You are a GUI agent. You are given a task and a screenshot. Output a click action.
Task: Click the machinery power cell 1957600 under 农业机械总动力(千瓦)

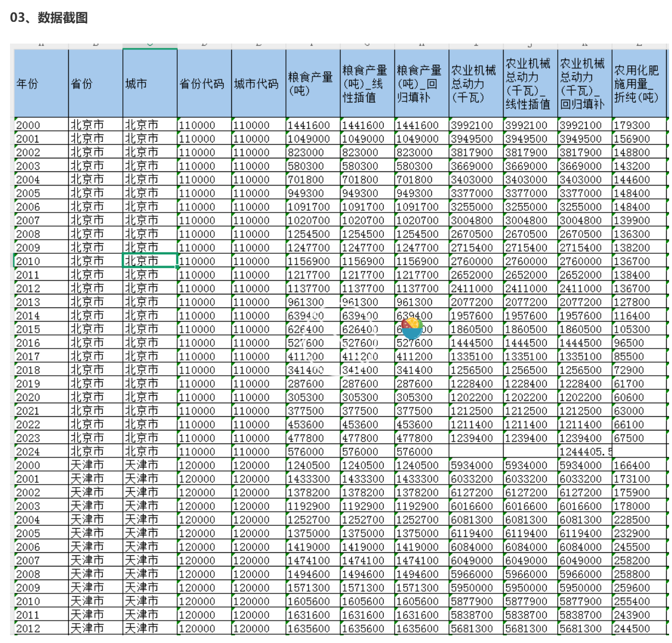point(477,315)
